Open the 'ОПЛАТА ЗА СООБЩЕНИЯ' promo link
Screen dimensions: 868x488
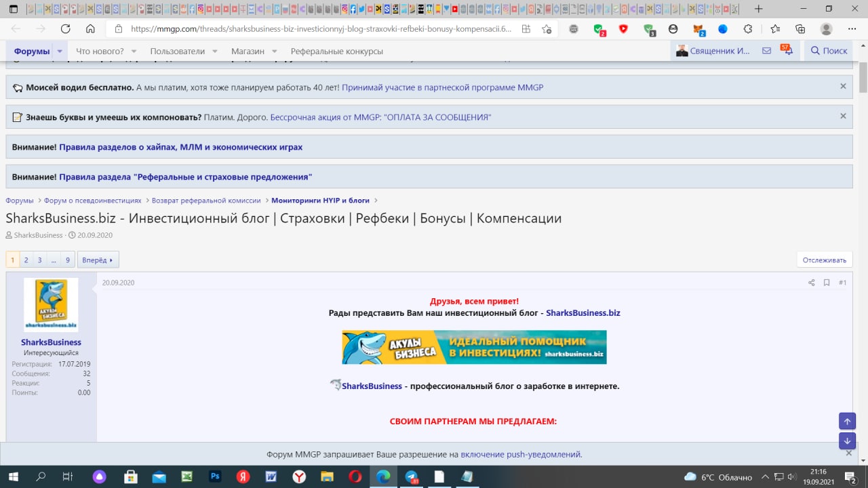tap(380, 117)
